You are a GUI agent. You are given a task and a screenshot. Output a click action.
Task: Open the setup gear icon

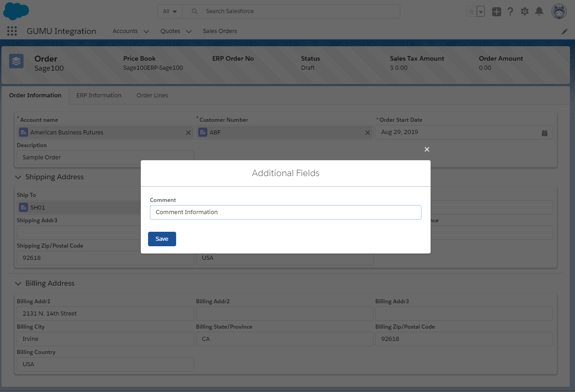tap(525, 12)
